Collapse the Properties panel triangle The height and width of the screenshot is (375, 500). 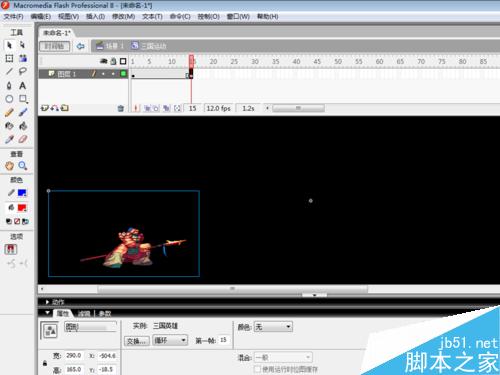[x=47, y=313]
